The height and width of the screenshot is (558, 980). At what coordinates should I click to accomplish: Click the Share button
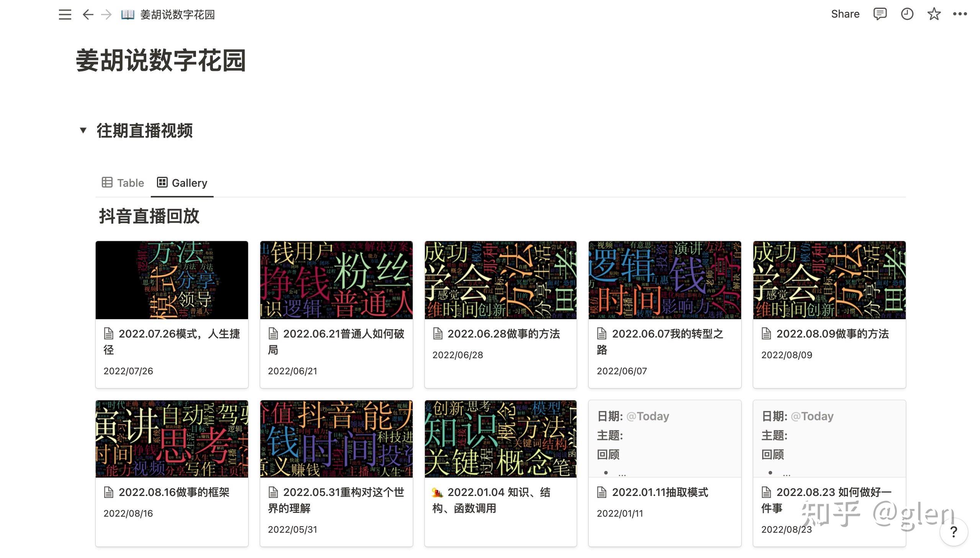tap(845, 14)
